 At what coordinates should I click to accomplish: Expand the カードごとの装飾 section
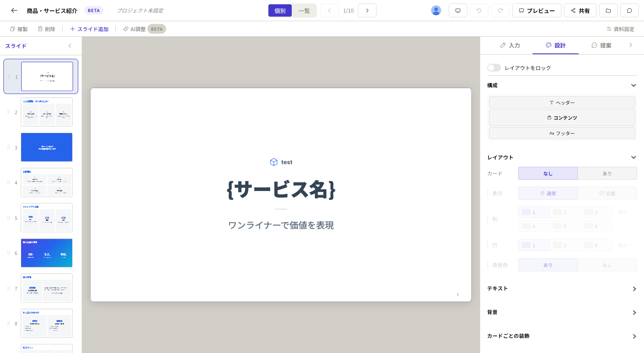(634, 336)
